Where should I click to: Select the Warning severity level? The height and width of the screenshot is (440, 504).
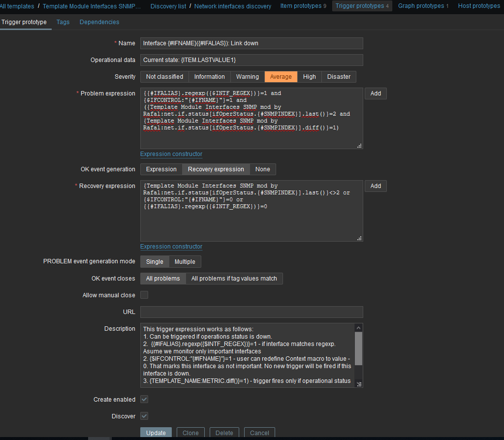click(247, 76)
